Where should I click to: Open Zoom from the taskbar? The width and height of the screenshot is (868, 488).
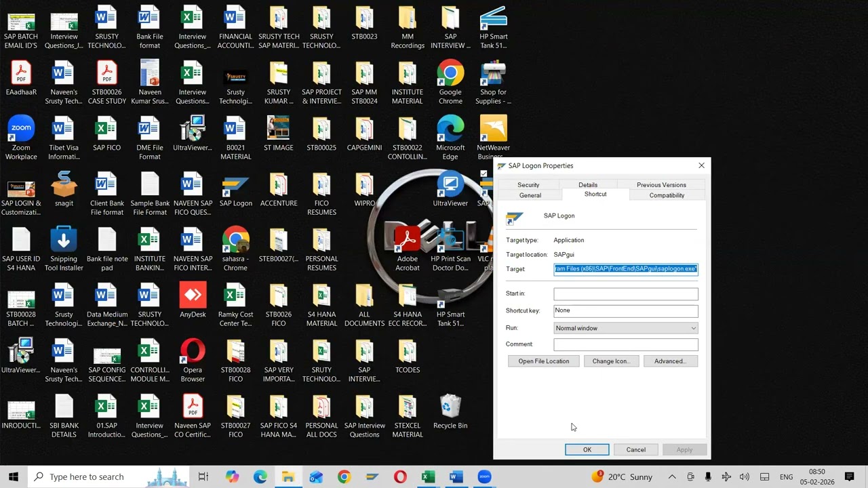pos(484,477)
